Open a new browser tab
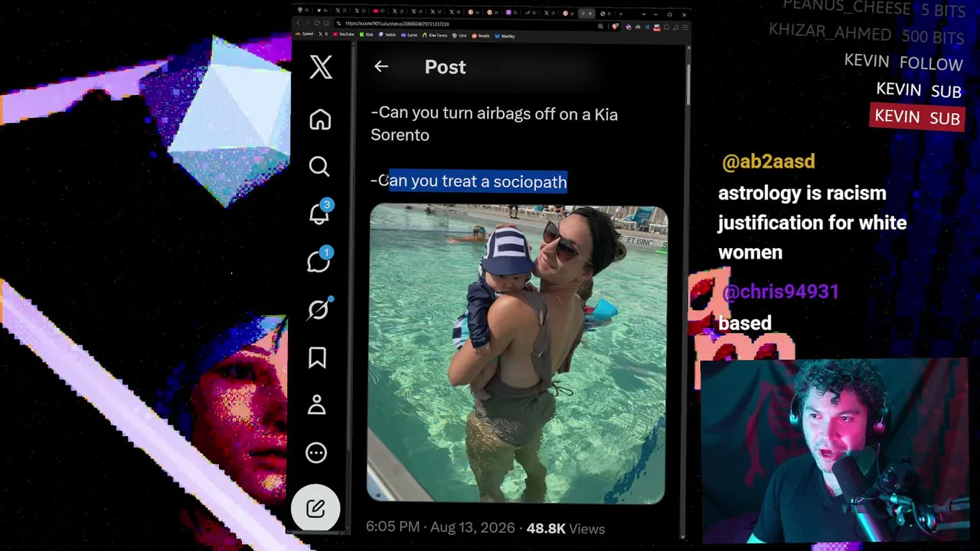Image resolution: width=980 pixels, height=551 pixels. pos(620,13)
